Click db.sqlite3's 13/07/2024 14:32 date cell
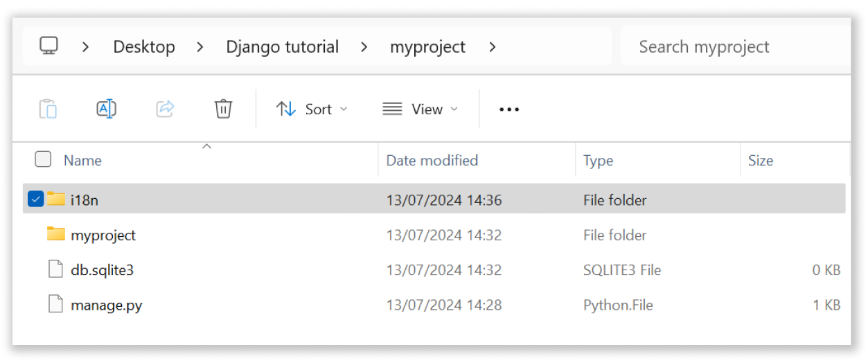The height and width of the screenshot is (363, 868). click(x=444, y=269)
